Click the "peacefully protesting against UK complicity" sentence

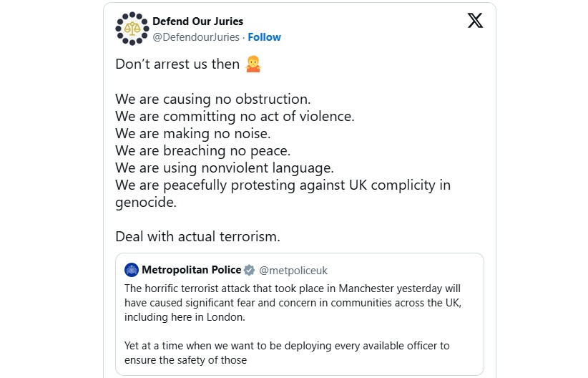[283, 185]
